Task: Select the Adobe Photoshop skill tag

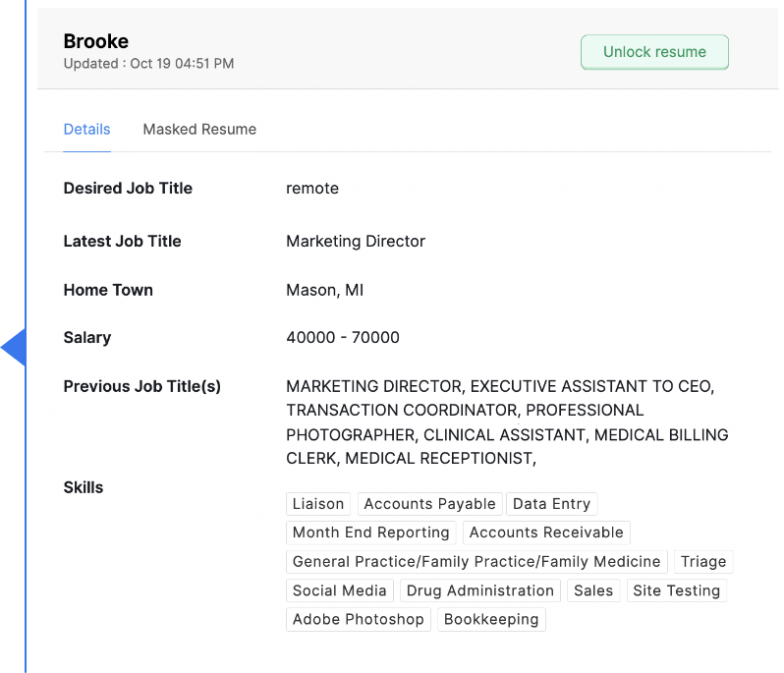Action: [358, 620]
